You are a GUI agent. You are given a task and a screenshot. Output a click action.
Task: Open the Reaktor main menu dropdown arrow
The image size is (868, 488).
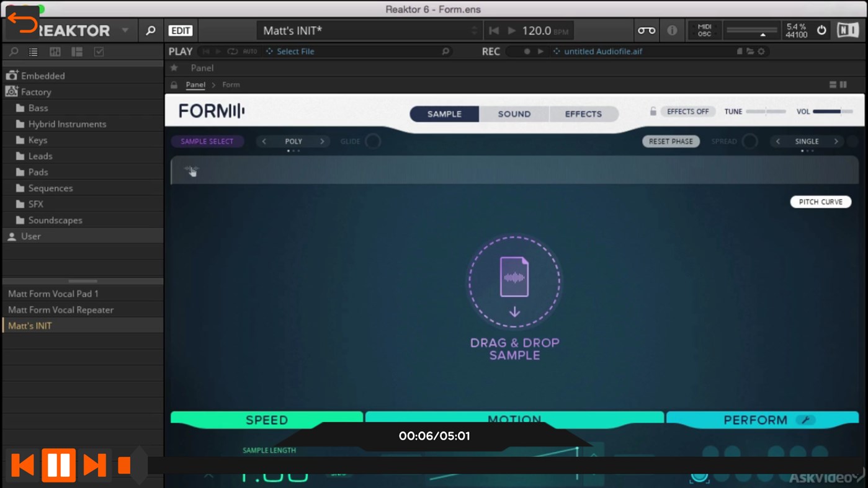pyautogui.click(x=125, y=30)
